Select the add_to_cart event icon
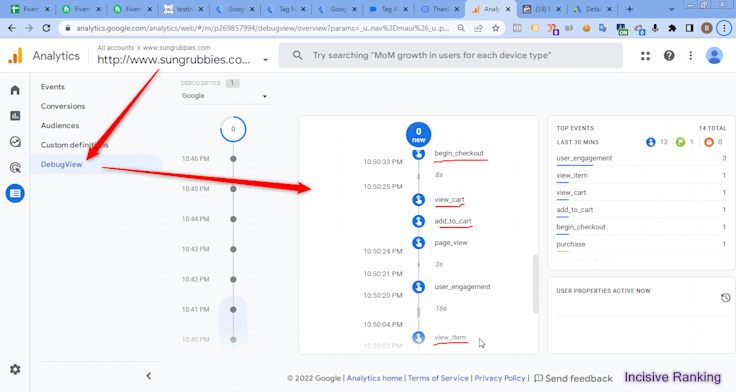 click(x=419, y=221)
